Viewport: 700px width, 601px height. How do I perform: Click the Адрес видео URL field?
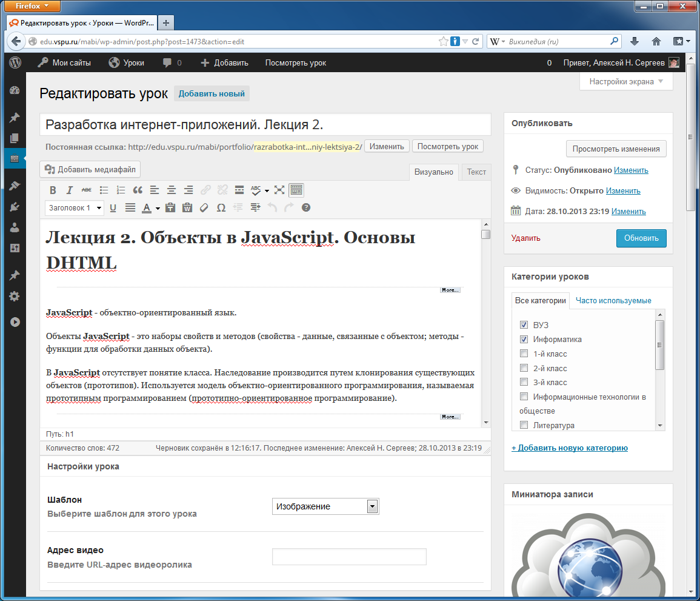pos(349,557)
